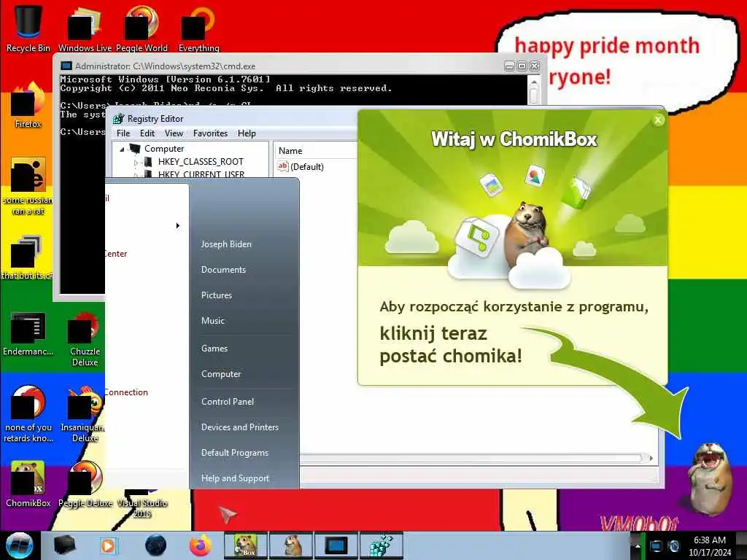Viewport: 747px width, 560px height.
Task: Open the File menu in Registry Editor
Action: [123, 133]
